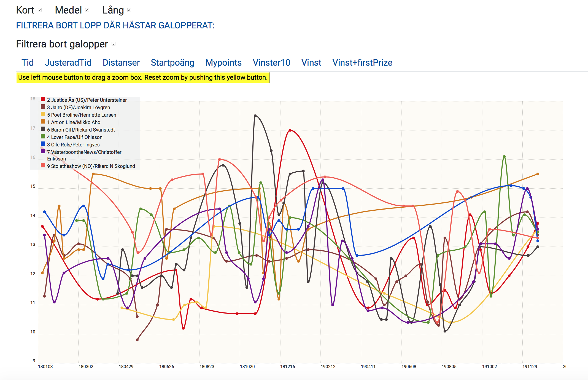Click the x-axis label 191129

coord(530,366)
